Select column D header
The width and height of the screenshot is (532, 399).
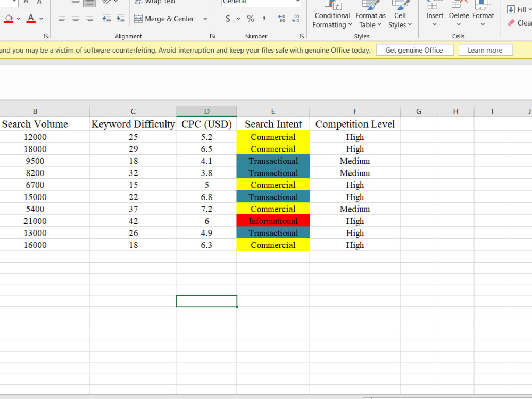coord(206,111)
